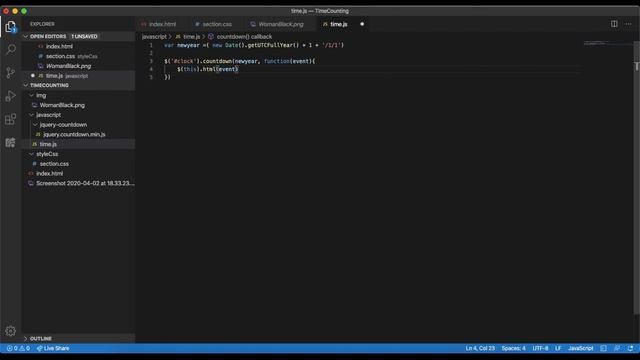Open the Source Control view
This screenshot has width=640, height=360.
click(x=11, y=73)
